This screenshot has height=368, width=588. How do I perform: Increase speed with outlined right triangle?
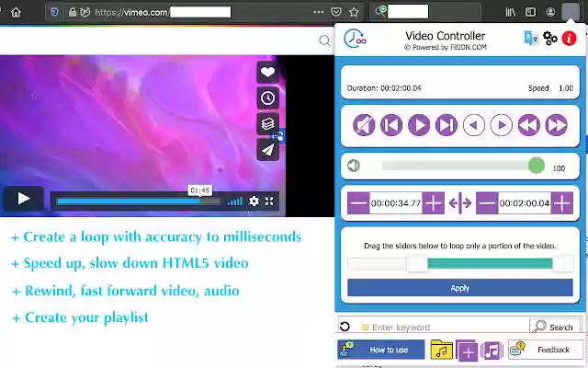click(x=502, y=125)
